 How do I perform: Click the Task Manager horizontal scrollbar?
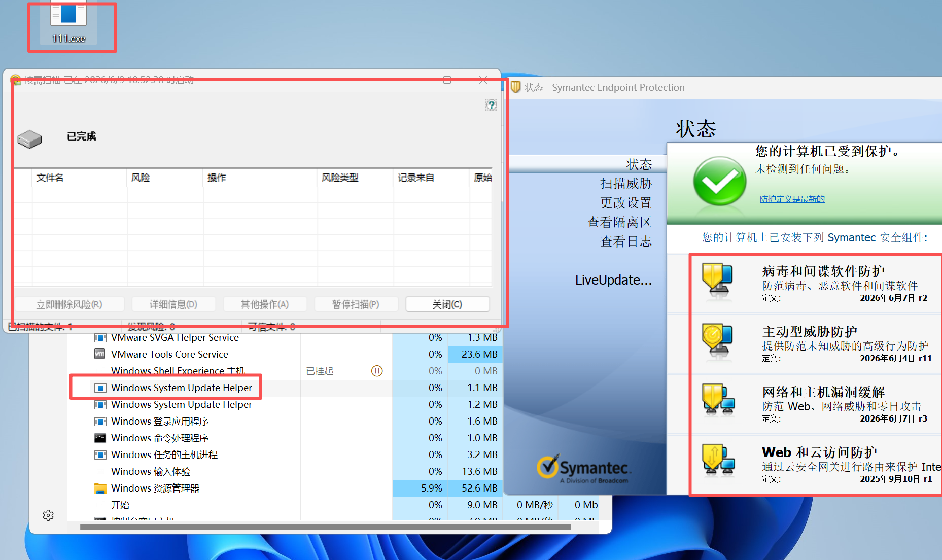click(x=326, y=527)
